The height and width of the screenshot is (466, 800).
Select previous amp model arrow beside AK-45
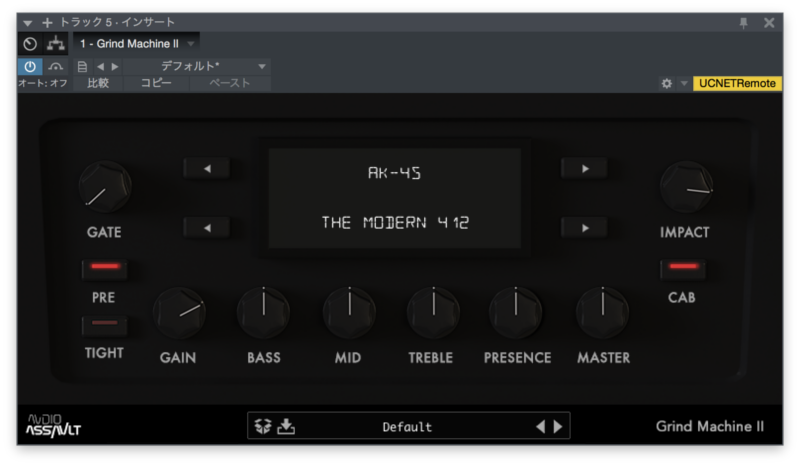[207, 168]
